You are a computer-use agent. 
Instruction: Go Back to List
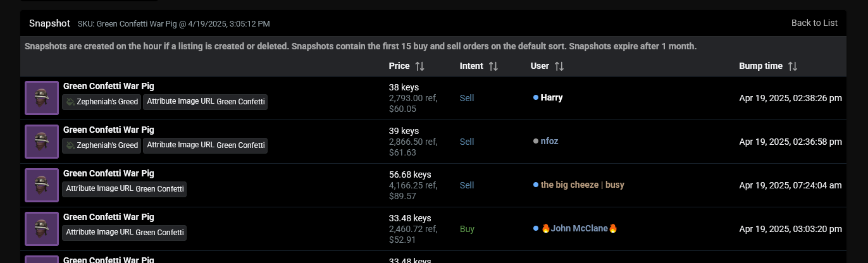click(814, 23)
